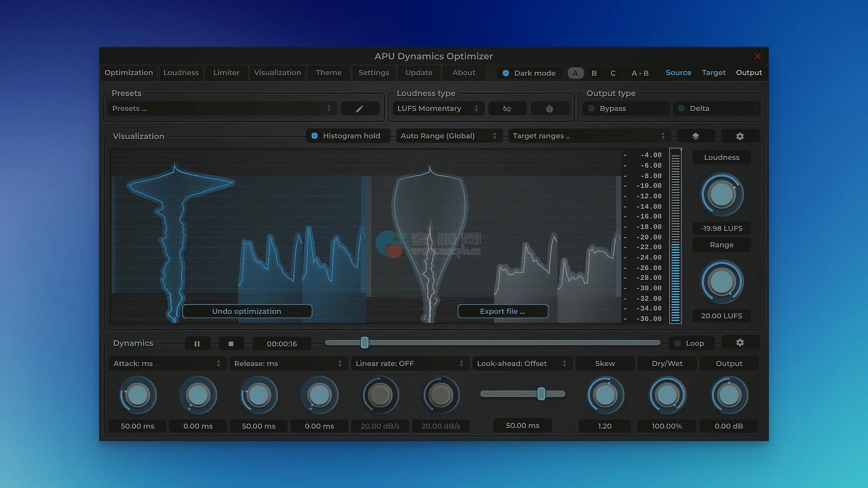Click the pencil edit presets icon

[359, 109]
